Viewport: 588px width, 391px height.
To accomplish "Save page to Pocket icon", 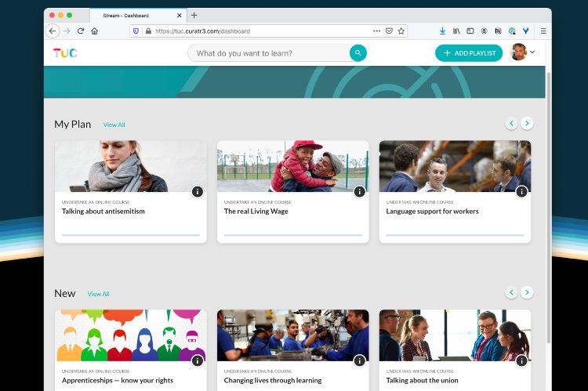I will pos(389,31).
